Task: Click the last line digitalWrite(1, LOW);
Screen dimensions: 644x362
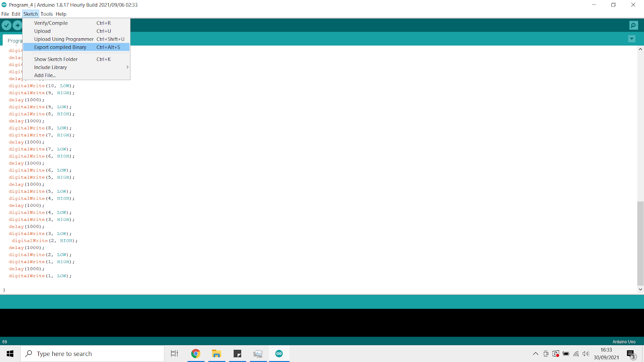Action: pos(40,276)
